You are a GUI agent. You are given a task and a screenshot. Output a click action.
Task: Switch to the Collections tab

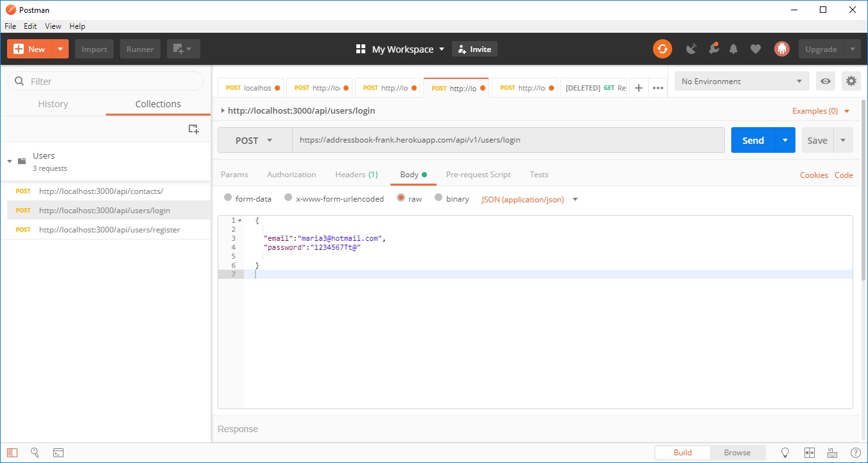pyautogui.click(x=158, y=104)
